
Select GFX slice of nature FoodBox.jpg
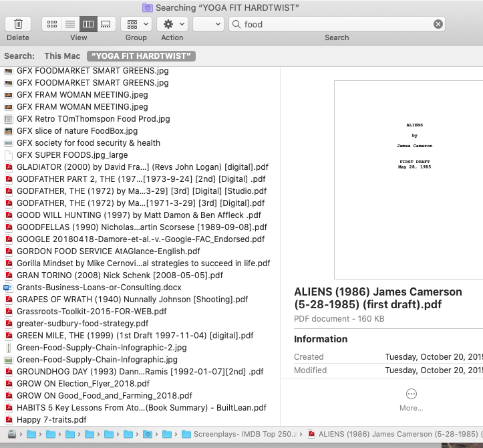point(77,131)
